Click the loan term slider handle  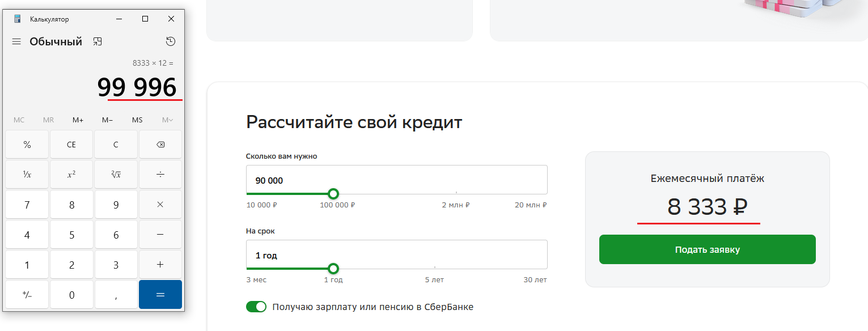(x=333, y=268)
